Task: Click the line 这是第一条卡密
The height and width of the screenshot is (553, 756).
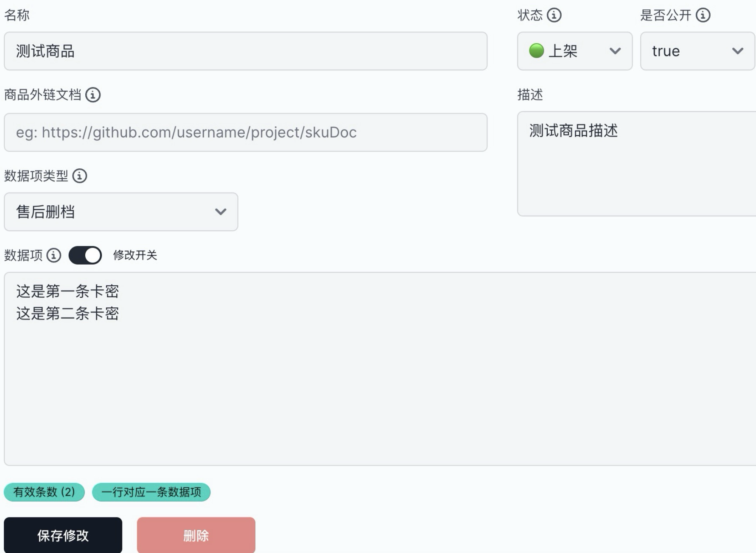Action: pyautogui.click(x=67, y=291)
